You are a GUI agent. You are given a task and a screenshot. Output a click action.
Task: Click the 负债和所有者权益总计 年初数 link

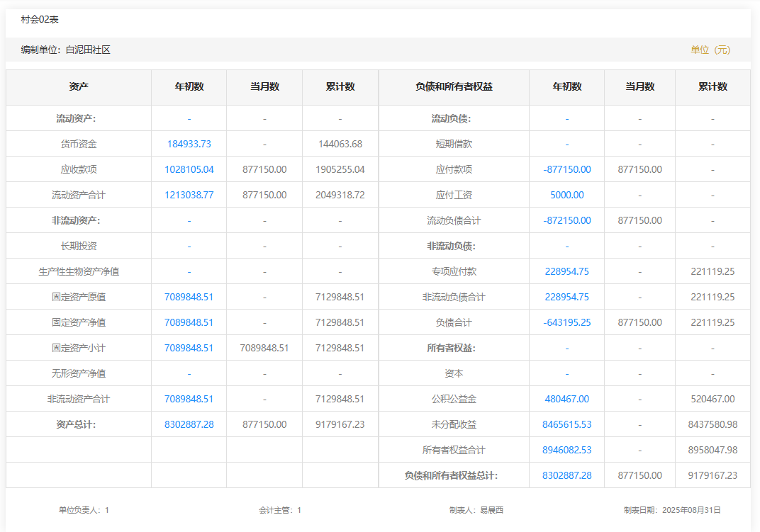click(566, 475)
